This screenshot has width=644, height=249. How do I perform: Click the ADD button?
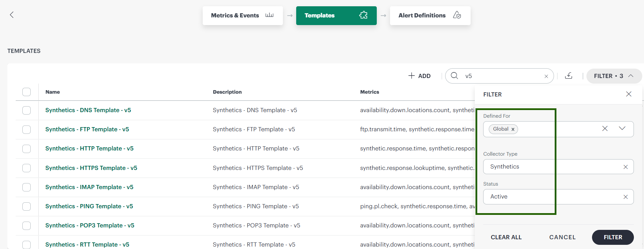coord(419,76)
